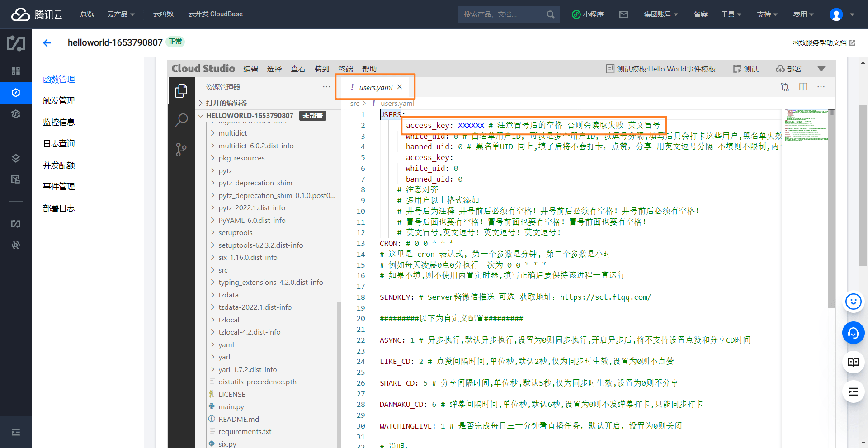The image size is (868, 448).
Task: Expand the multidict folder
Action: tap(233, 133)
